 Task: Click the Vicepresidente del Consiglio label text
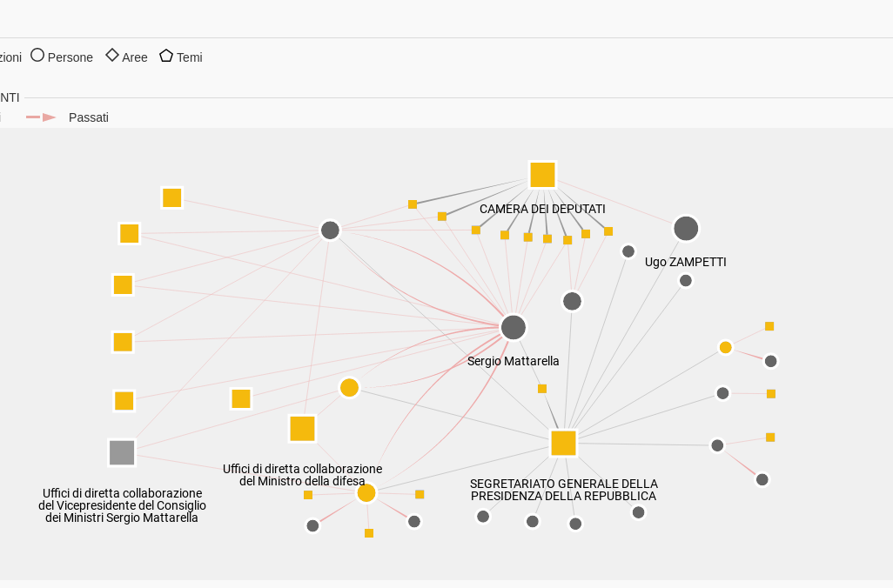pyautogui.click(x=122, y=505)
